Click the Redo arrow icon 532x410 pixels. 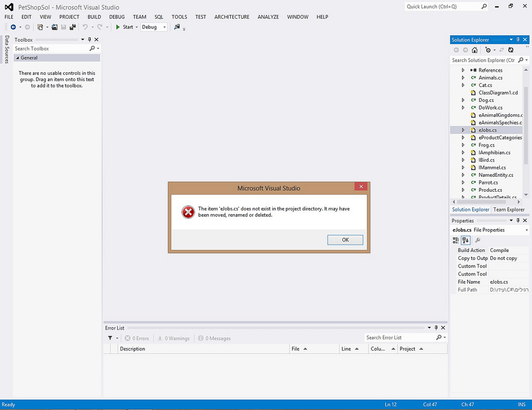click(100, 27)
